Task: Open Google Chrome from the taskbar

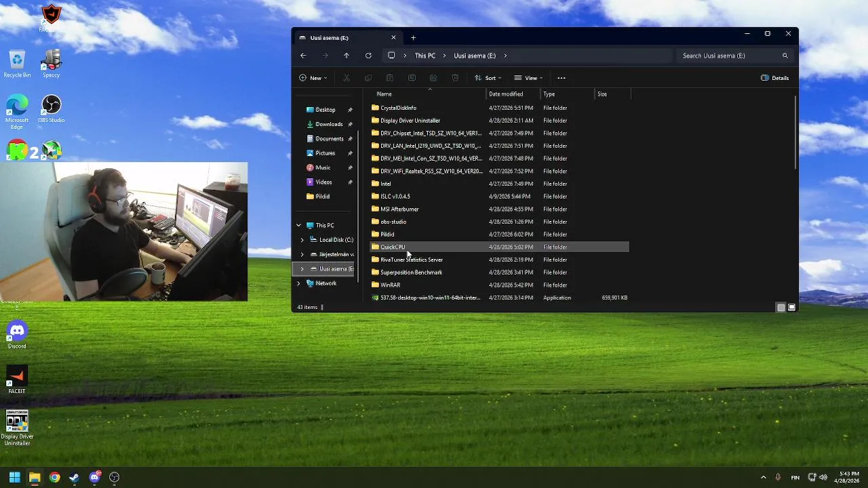Action: (54, 477)
